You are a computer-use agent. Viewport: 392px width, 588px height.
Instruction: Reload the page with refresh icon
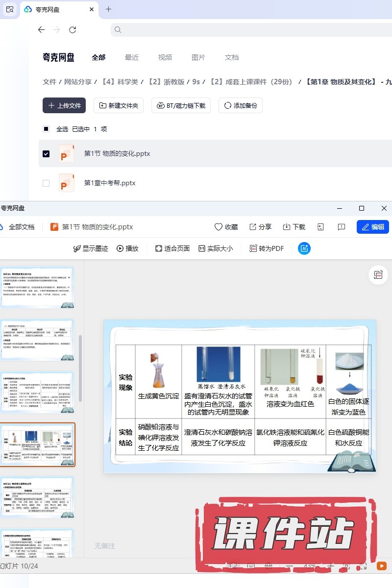pos(73,30)
